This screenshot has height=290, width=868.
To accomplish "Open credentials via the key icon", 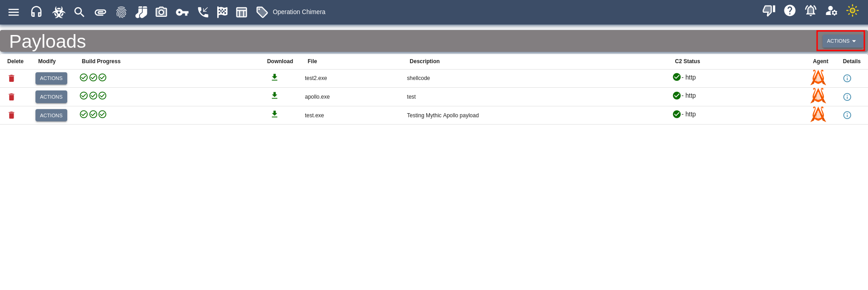I will pyautogui.click(x=182, y=12).
